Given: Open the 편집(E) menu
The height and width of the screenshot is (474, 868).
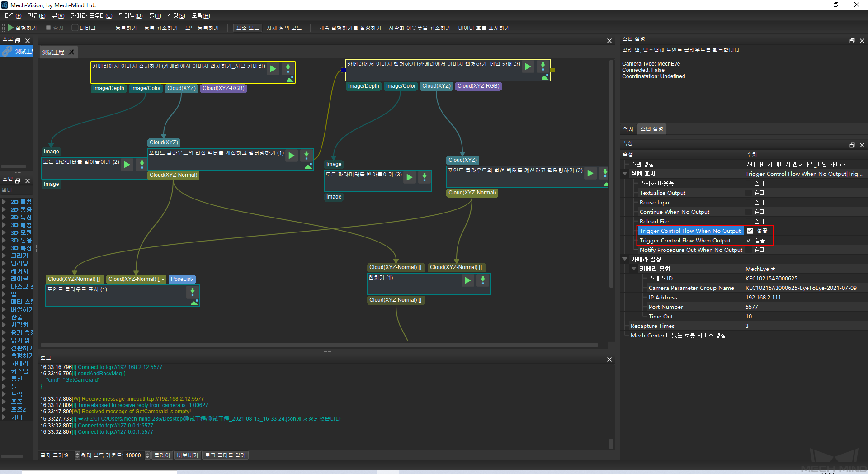Looking at the screenshot, I should [x=37, y=16].
